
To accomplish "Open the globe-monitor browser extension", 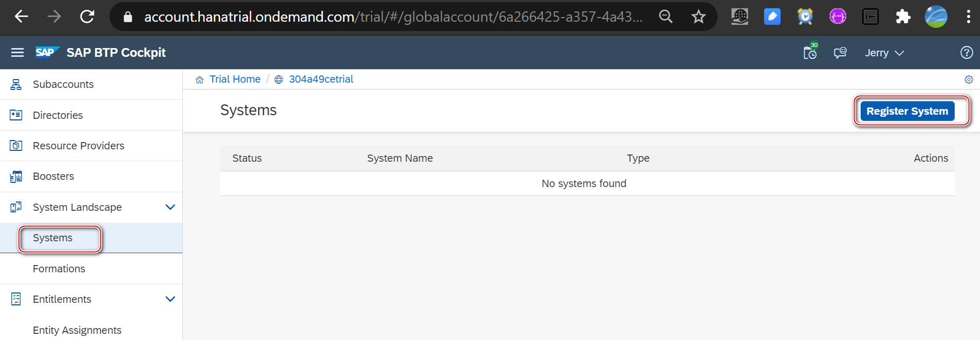I will point(740,17).
